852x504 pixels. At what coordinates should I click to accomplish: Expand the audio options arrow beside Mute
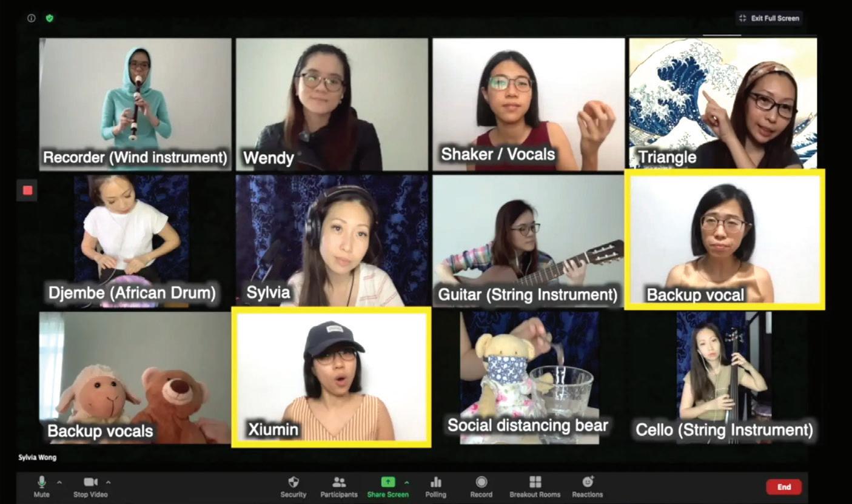point(59,483)
